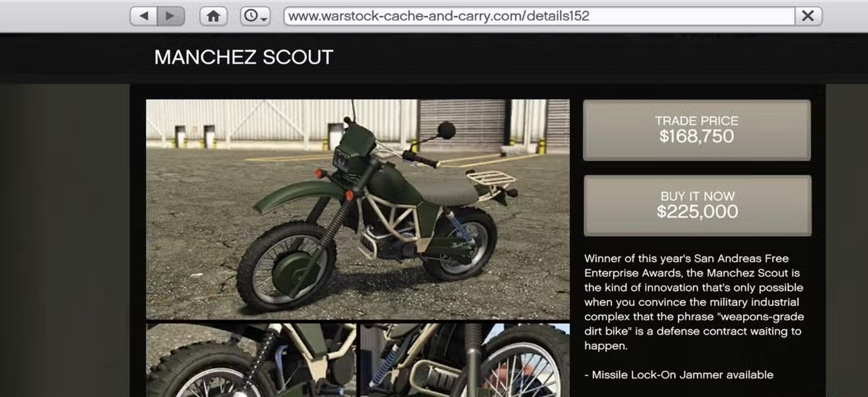This screenshot has width=868, height=397.
Task: Go back with the browser back arrow
Action: point(144,16)
